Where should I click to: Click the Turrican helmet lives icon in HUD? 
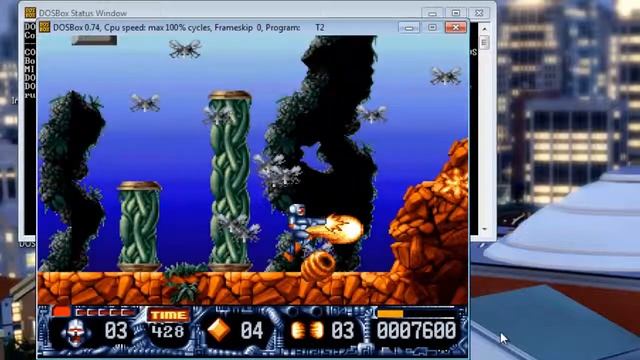click(75, 332)
